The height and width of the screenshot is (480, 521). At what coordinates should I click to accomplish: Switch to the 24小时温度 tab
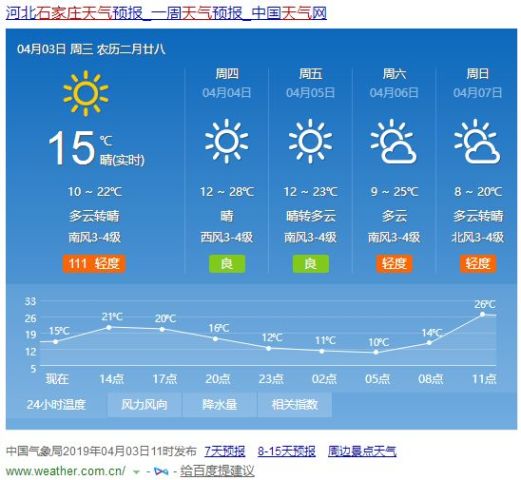pyautogui.click(x=56, y=405)
